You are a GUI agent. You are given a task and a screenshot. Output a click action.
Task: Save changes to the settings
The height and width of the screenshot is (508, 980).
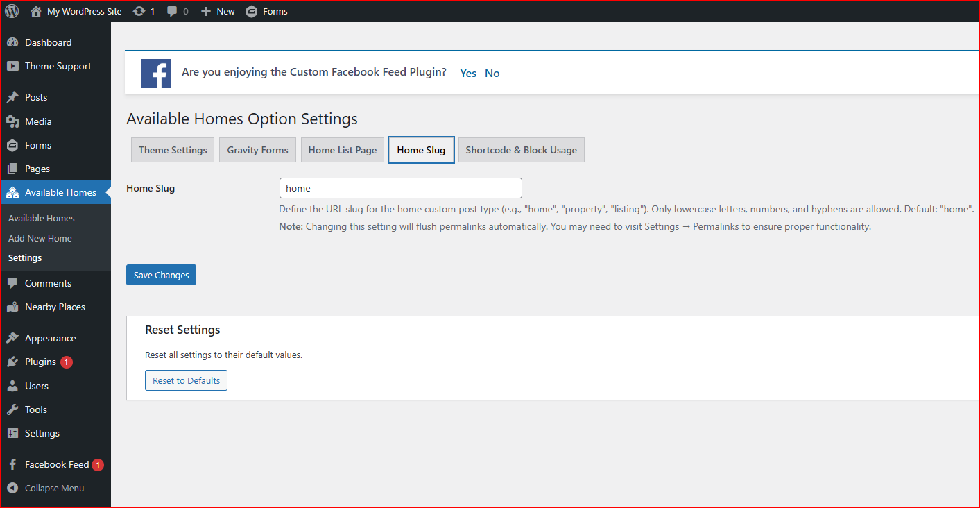pos(162,275)
